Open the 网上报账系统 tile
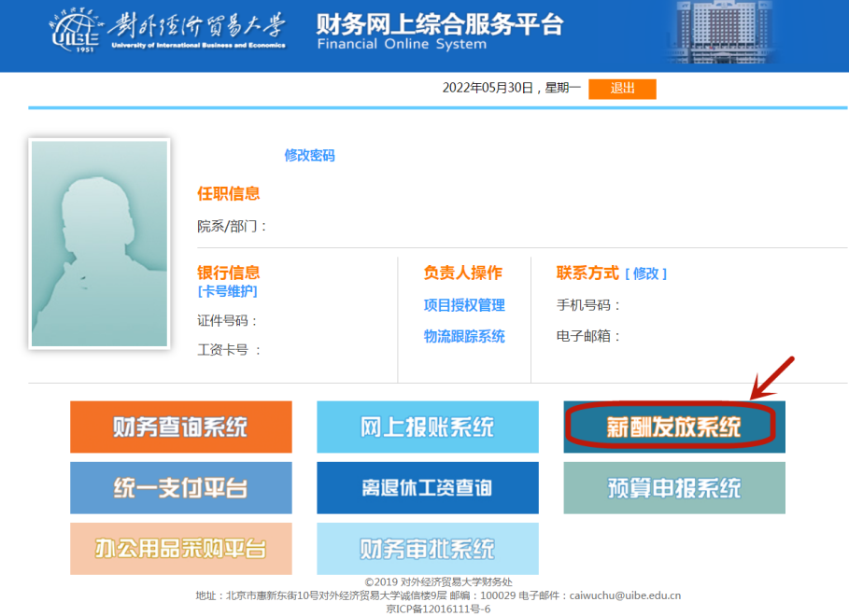Viewport: 849px width, 616px height. (428, 427)
